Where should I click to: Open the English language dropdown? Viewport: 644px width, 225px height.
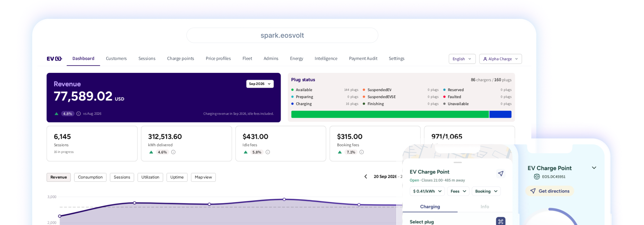click(x=462, y=59)
